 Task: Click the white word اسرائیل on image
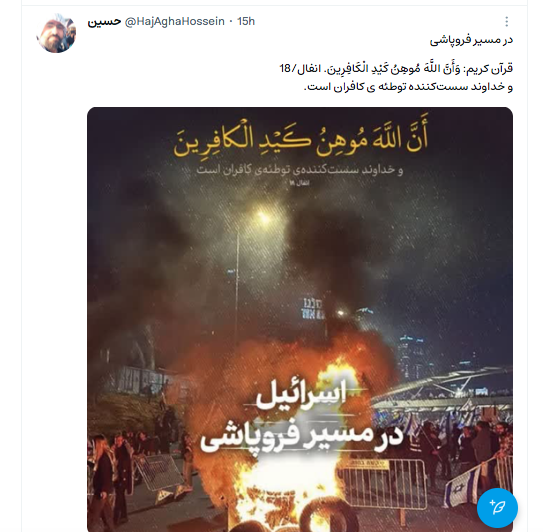click(x=301, y=397)
